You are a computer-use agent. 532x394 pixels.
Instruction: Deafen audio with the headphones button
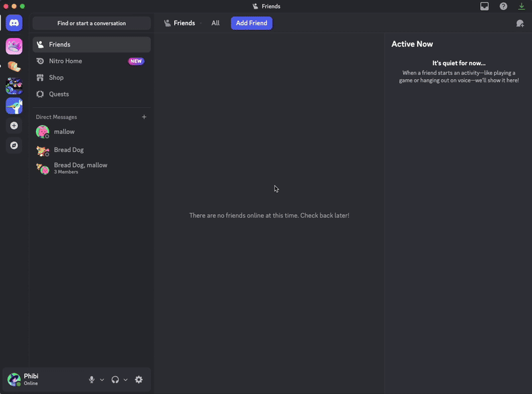[x=115, y=379]
